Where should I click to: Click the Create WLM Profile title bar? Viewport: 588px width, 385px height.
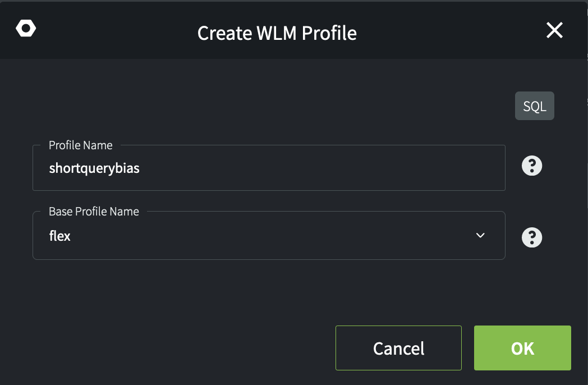coord(277,33)
